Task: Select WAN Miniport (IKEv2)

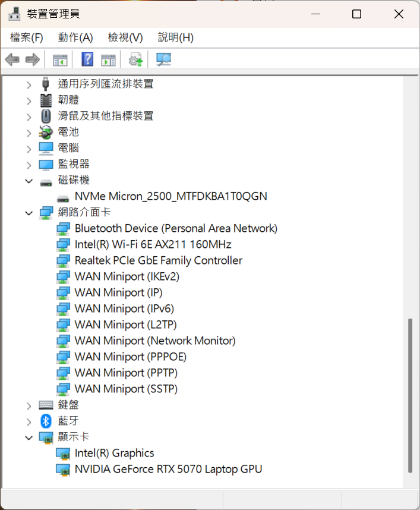Action: coord(127,276)
